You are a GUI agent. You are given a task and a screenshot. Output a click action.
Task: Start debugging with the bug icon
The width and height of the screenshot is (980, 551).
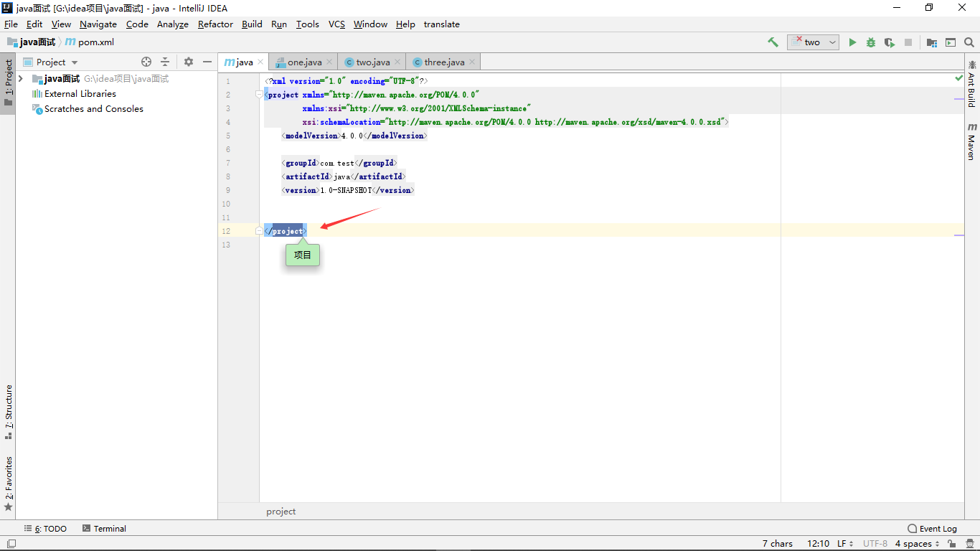coord(870,42)
